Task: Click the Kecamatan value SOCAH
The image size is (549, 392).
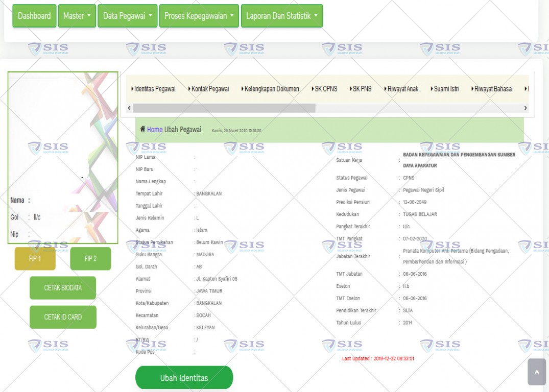Action: click(x=203, y=315)
